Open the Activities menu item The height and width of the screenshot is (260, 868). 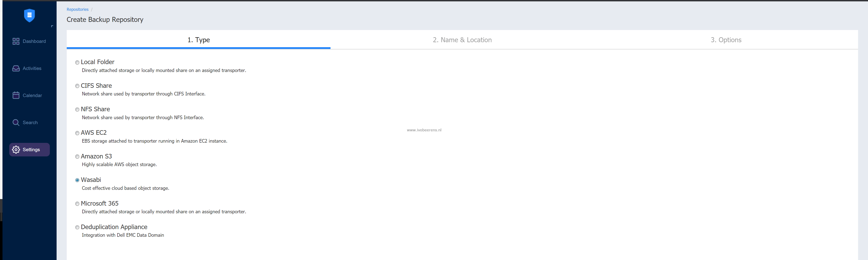(x=29, y=68)
